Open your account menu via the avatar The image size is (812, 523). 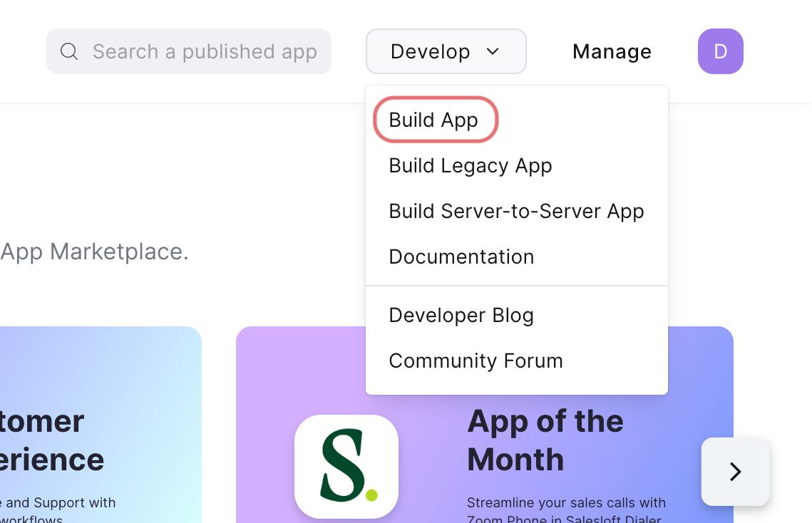pos(720,51)
